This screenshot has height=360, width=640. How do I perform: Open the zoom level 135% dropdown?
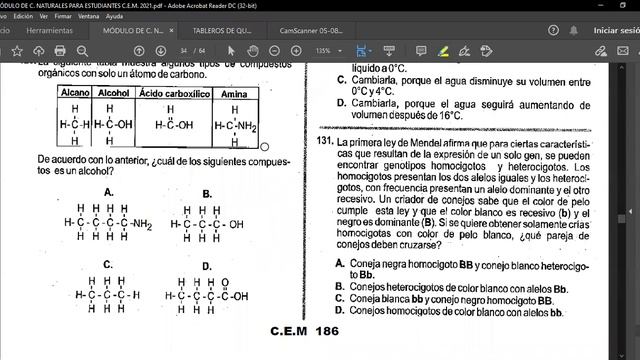(x=328, y=51)
